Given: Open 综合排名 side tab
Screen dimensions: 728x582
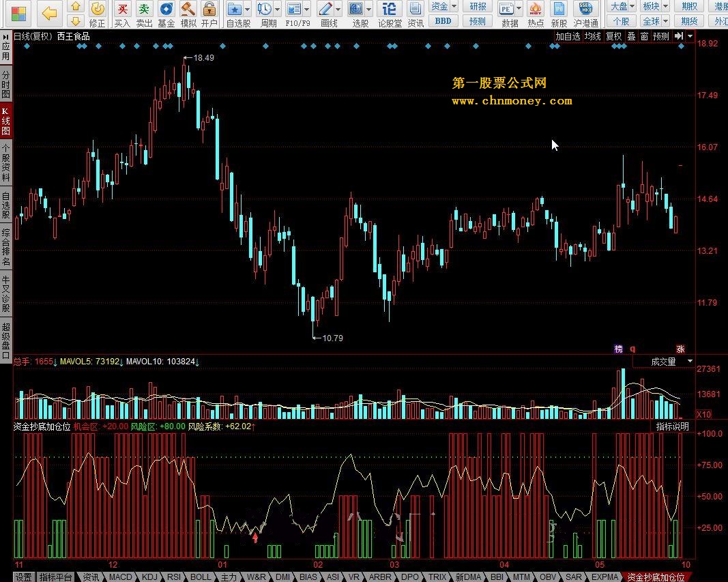Looking at the screenshot, I should click(5, 246).
